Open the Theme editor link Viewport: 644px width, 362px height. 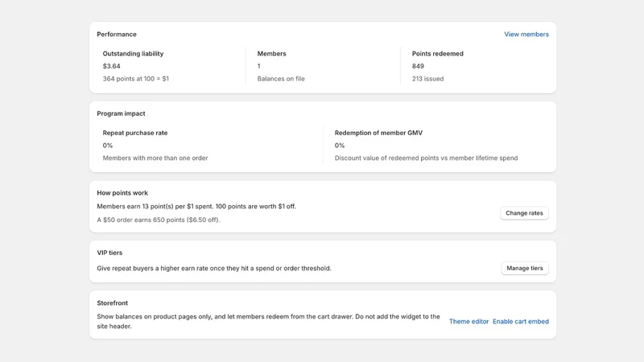click(469, 321)
